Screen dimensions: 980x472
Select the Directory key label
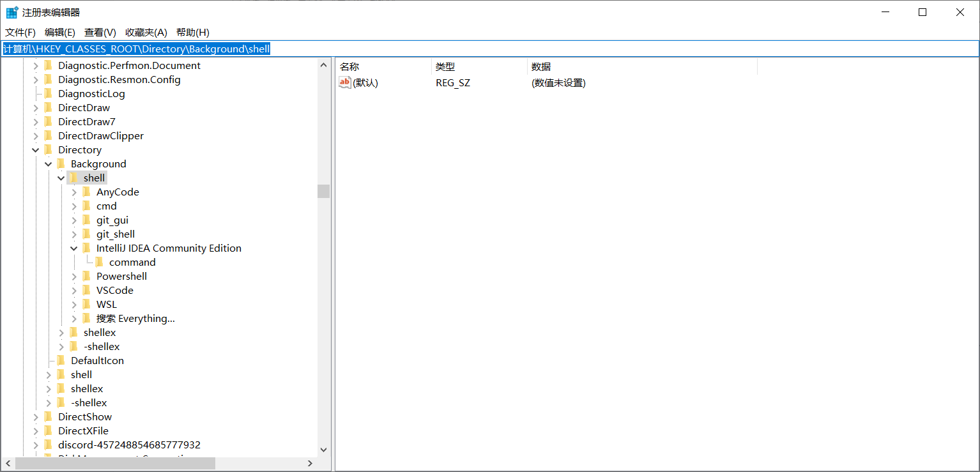(80, 150)
